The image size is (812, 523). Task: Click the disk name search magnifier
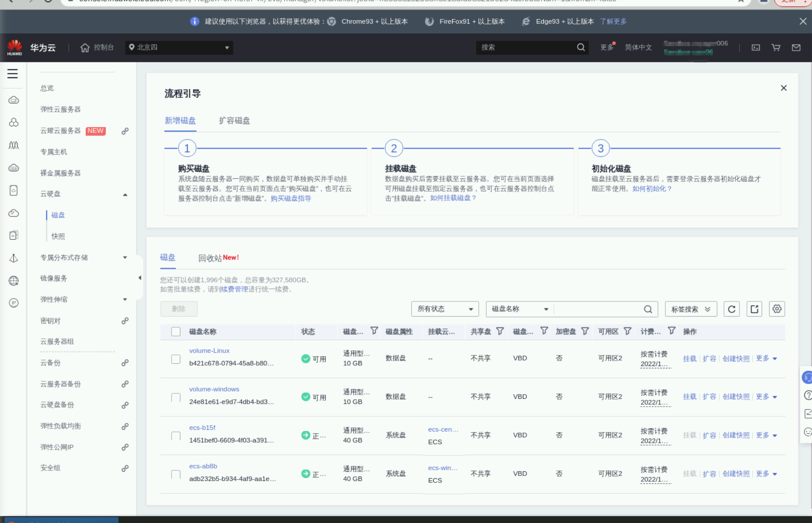[648, 309]
